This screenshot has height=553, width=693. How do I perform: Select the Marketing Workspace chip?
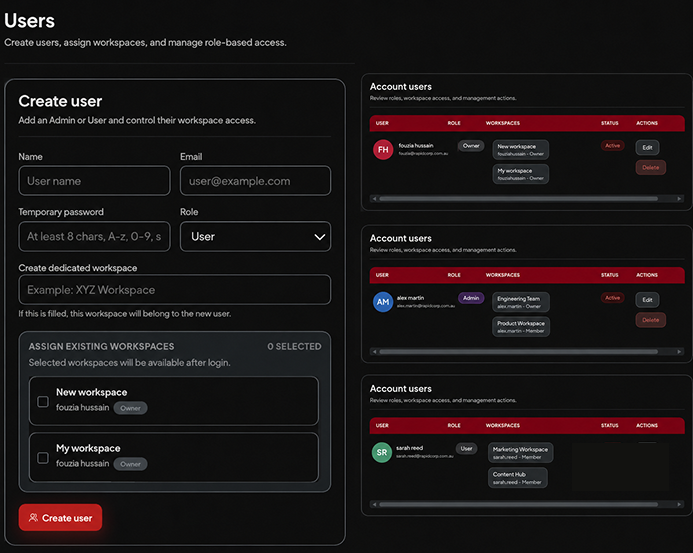(x=521, y=453)
